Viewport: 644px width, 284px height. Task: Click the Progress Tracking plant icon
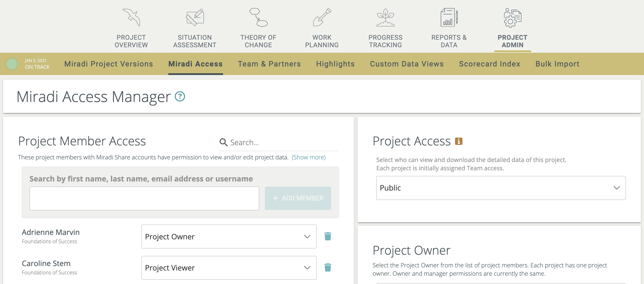point(385,18)
